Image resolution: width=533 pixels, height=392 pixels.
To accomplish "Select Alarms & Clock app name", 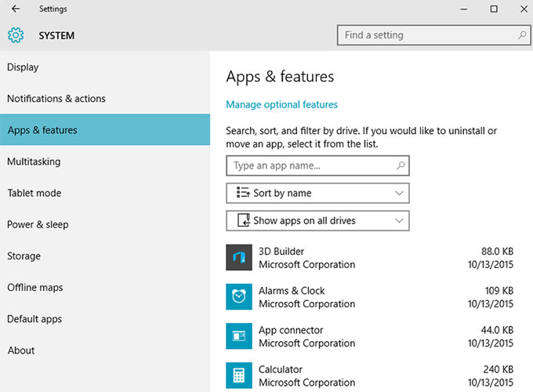I will tap(292, 291).
